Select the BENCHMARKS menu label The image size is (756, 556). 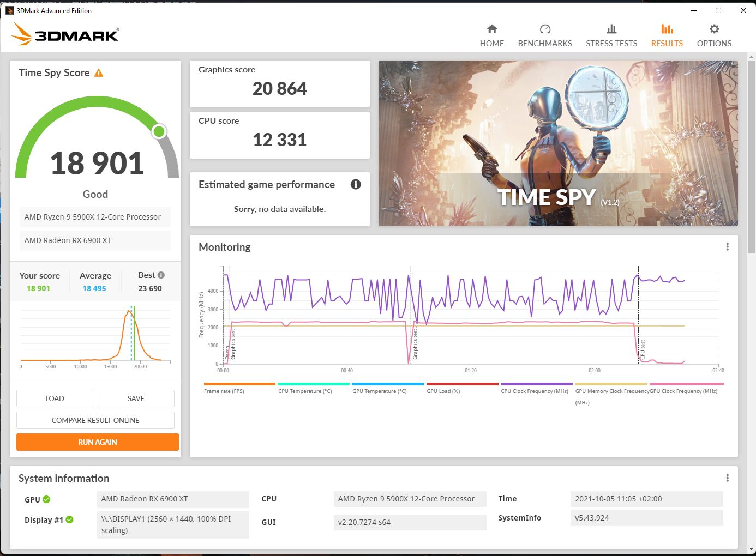(x=545, y=44)
